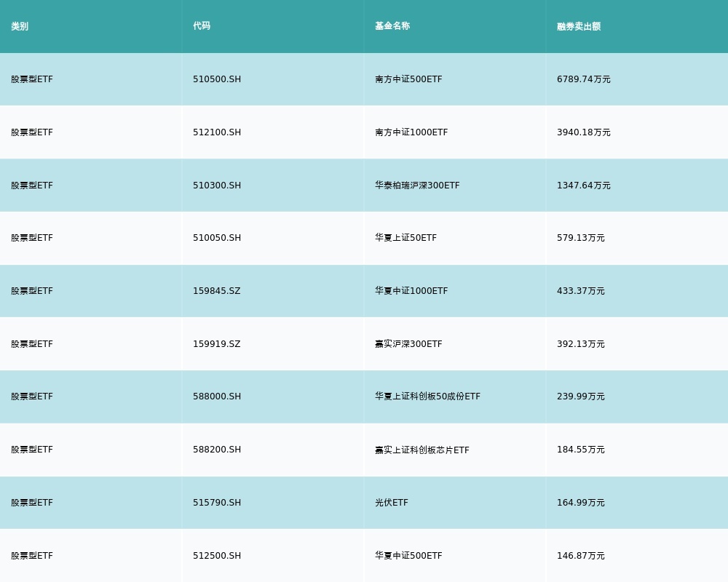
Task: Select the 南方中证500ETF fund name
Action: point(408,79)
